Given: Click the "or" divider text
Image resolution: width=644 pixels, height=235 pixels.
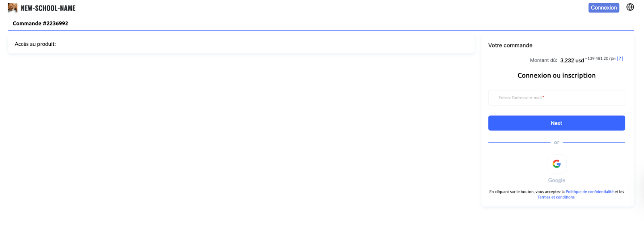Looking at the screenshot, I should (556, 143).
